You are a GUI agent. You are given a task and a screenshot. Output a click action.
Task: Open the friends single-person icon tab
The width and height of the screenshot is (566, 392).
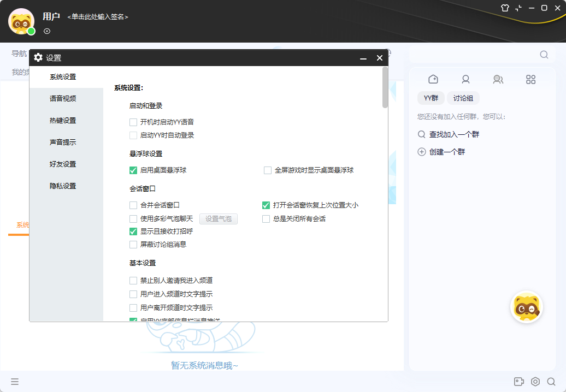point(465,79)
